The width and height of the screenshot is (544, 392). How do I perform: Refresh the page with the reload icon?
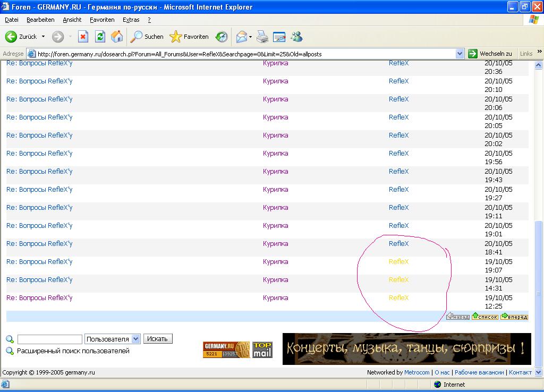pos(100,37)
